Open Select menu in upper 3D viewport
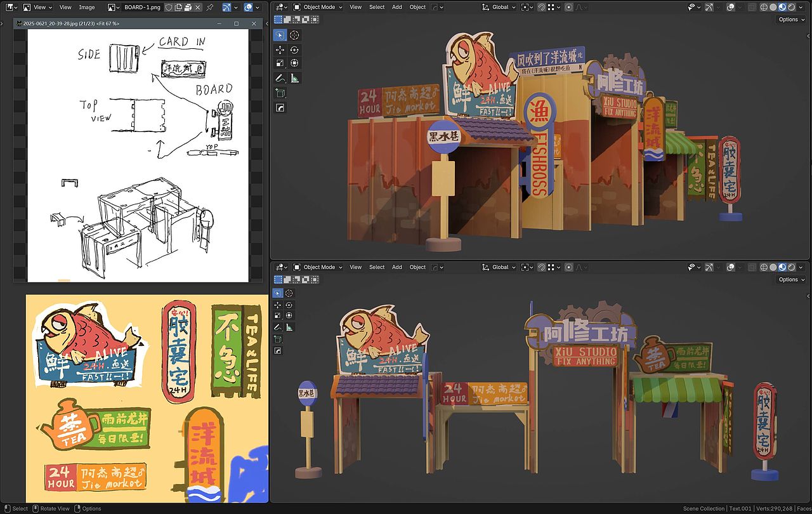Viewport: 812px width, 514px height. [x=377, y=7]
